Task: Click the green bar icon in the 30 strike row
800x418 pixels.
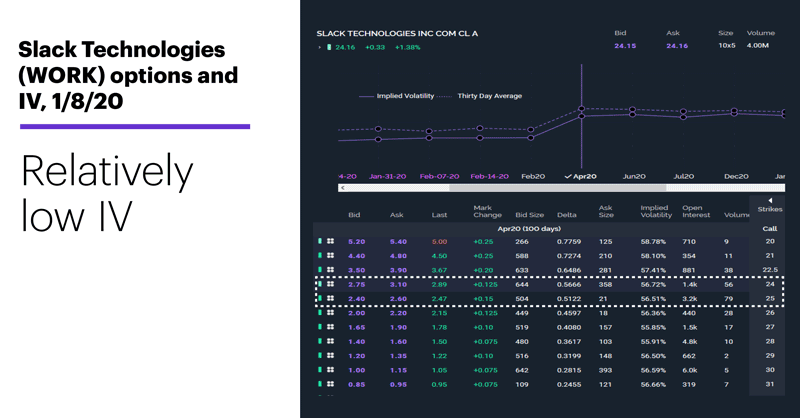Action: [x=320, y=370]
